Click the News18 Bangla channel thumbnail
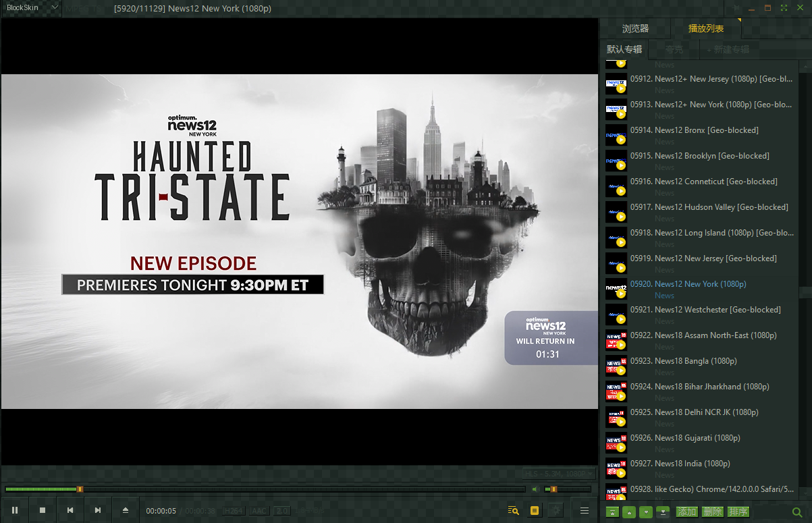This screenshot has width=812, height=523. pyautogui.click(x=616, y=366)
